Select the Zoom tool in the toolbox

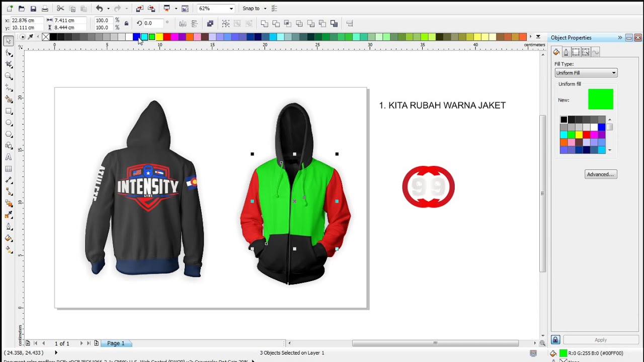point(9,76)
